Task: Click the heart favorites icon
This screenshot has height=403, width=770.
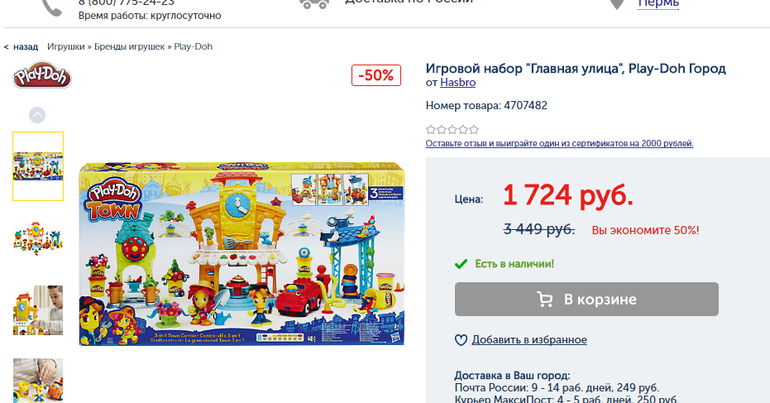Action: coord(461,340)
